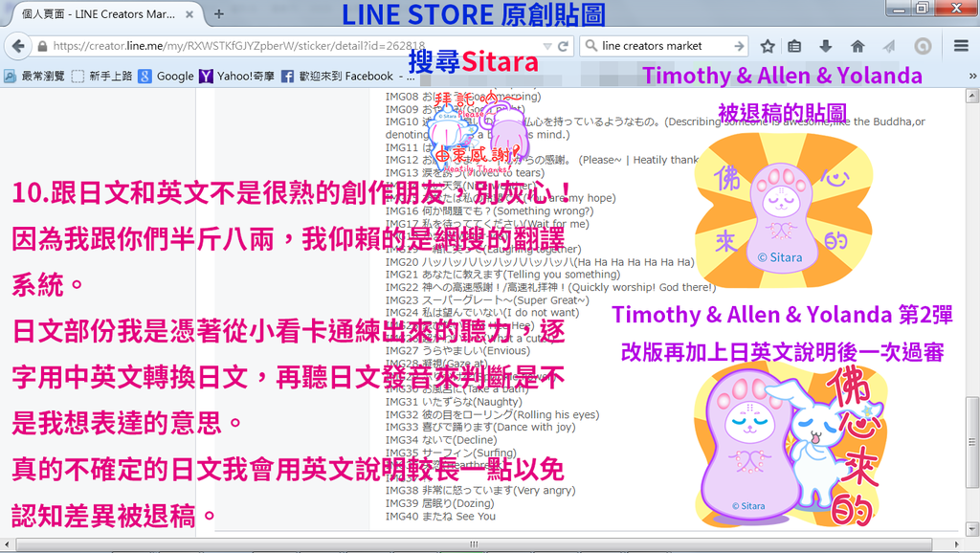Click the padlock icon in address bar
This screenshot has width=980, height=553.
(42, 46)
